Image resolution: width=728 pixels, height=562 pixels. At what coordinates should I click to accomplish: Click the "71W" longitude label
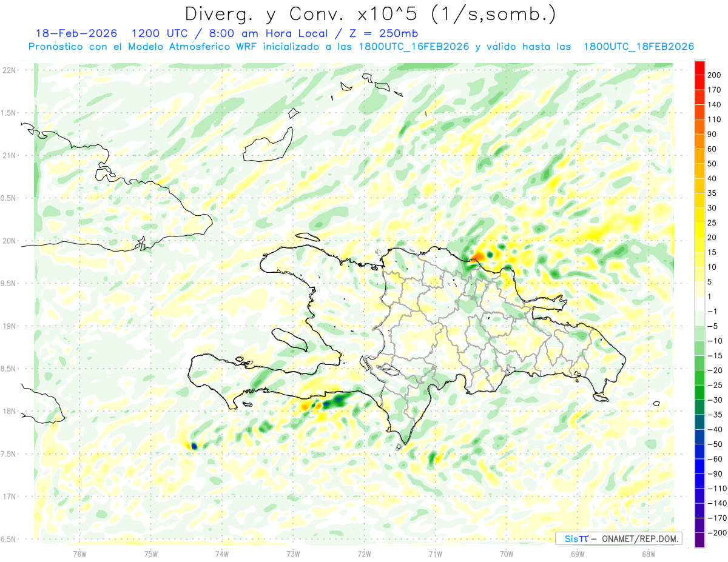point(435,554)
